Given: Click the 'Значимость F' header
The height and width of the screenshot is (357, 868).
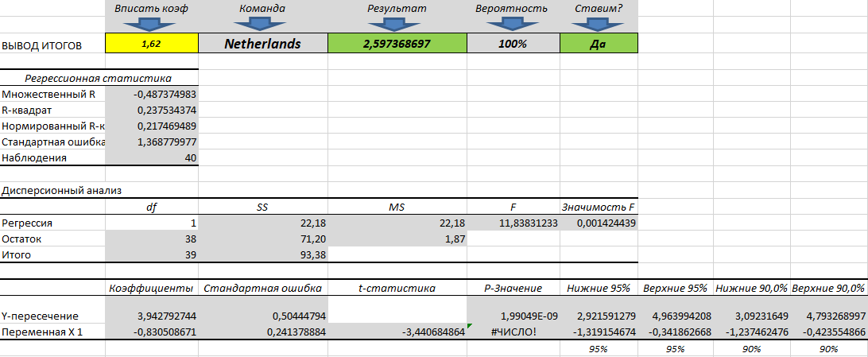Looking at the screenshot, I should click(599, 207).
